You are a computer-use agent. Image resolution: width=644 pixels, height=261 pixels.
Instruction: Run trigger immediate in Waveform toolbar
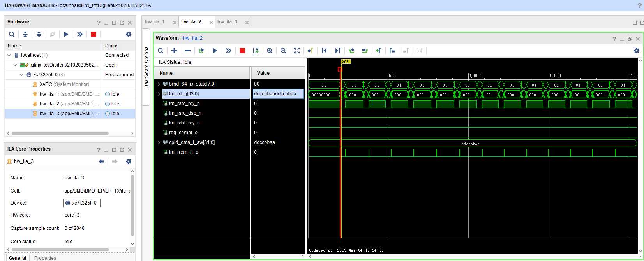(x=229, y=51)
